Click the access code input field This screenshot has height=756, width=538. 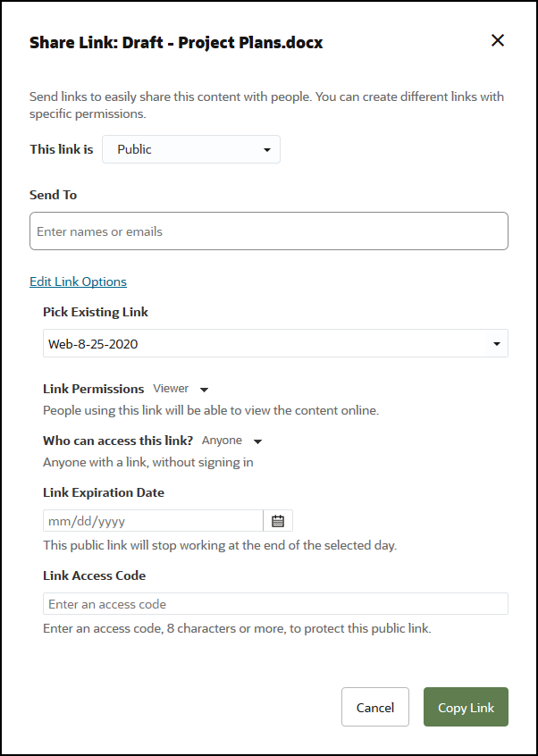click(275, 604)
